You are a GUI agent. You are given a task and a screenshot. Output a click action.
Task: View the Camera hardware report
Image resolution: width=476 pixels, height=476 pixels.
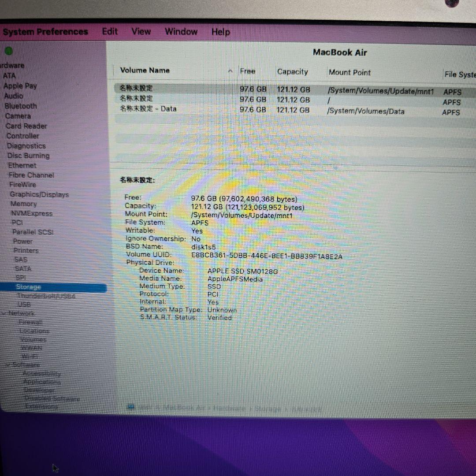click(x=18, y=116)
